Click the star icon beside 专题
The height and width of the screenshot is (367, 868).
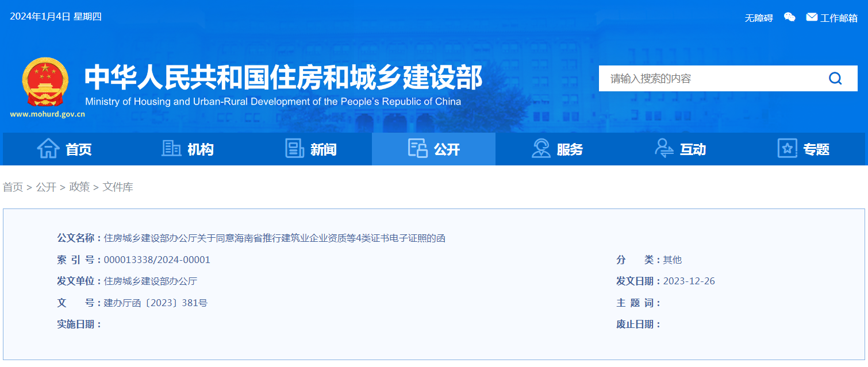tap(788, 148)
